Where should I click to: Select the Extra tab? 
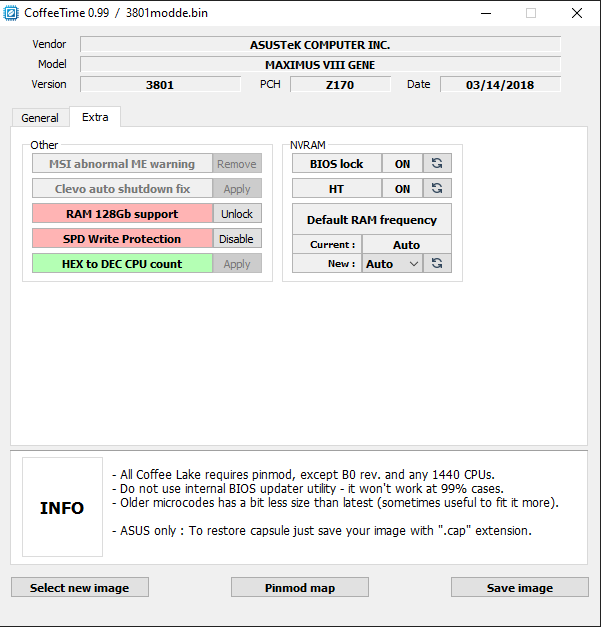click(x=95, y=117)
